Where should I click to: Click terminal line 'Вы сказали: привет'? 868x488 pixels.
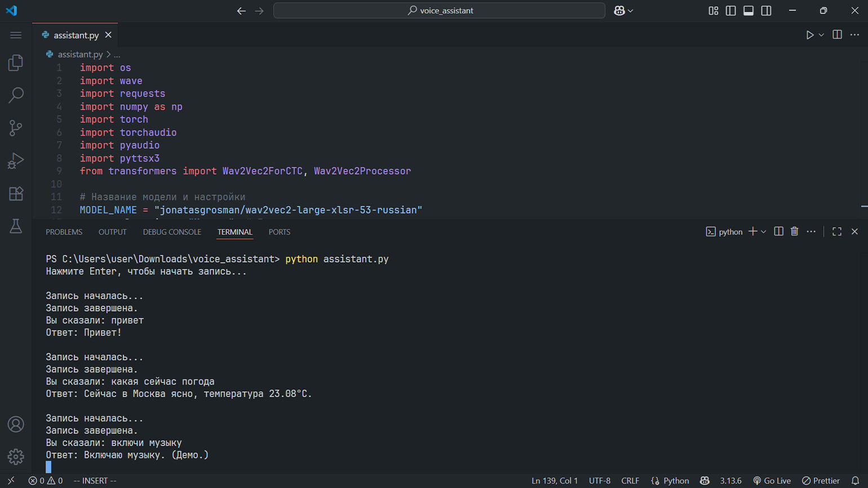point(95,321)
